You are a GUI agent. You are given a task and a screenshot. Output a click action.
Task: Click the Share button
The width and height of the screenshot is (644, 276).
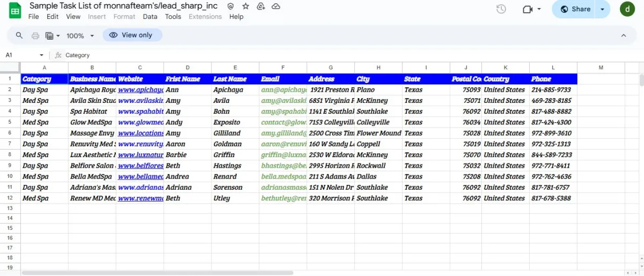tap(575, 9)
